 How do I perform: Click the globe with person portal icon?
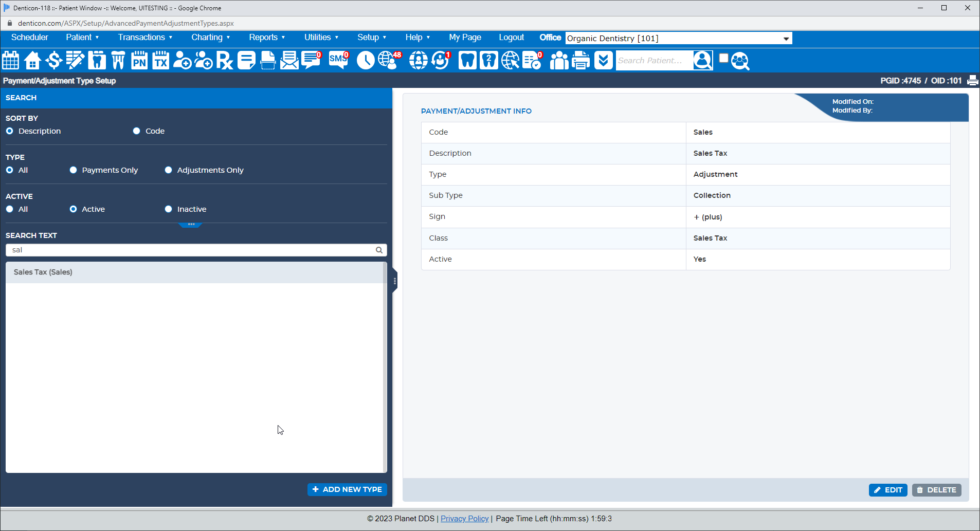point(419,60)
